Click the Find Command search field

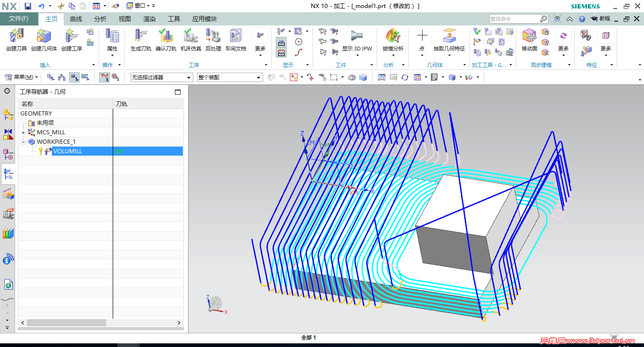(x=514, y=19)
